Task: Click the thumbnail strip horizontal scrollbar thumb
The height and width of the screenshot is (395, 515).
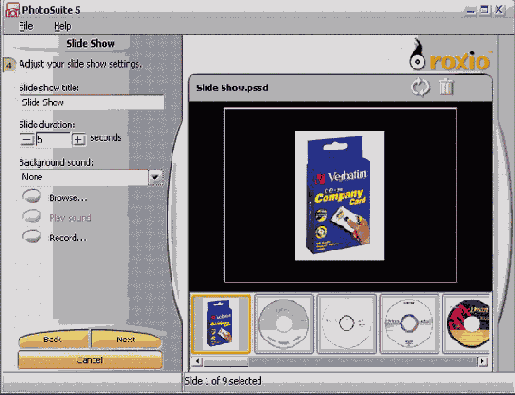Action: tap(226, 362)
